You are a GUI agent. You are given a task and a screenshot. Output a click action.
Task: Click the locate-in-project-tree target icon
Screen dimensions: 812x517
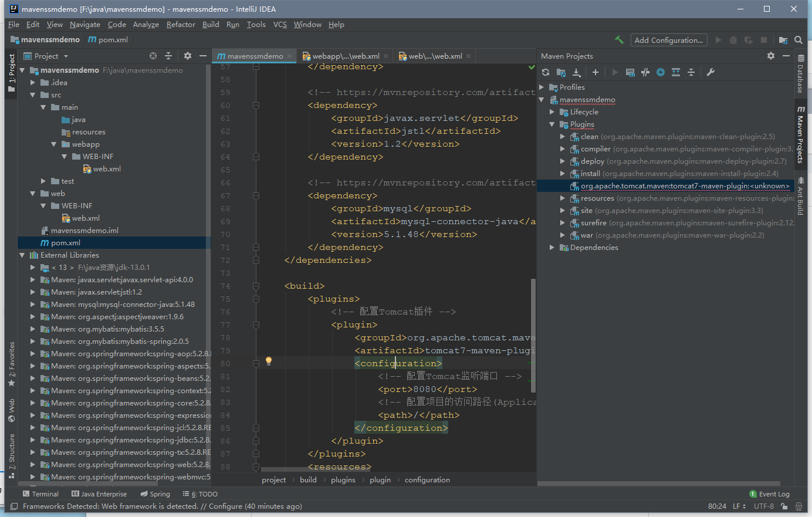(153, 56)
